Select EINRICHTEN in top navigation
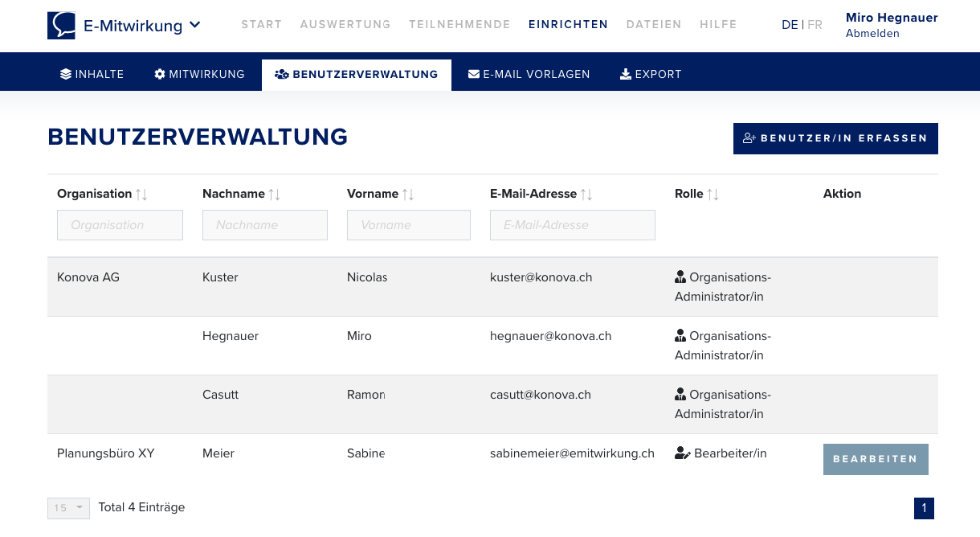Screen dimensions: 980x537 pyautogui.click(x=569, y=25)
